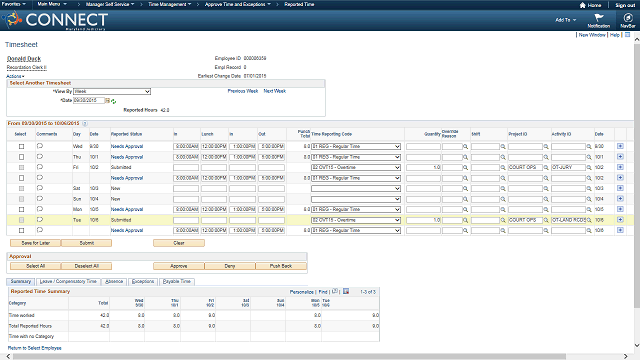Click the help icon beside date range header
The height and width of the screenshot is (360, 640).
(85, 123)
